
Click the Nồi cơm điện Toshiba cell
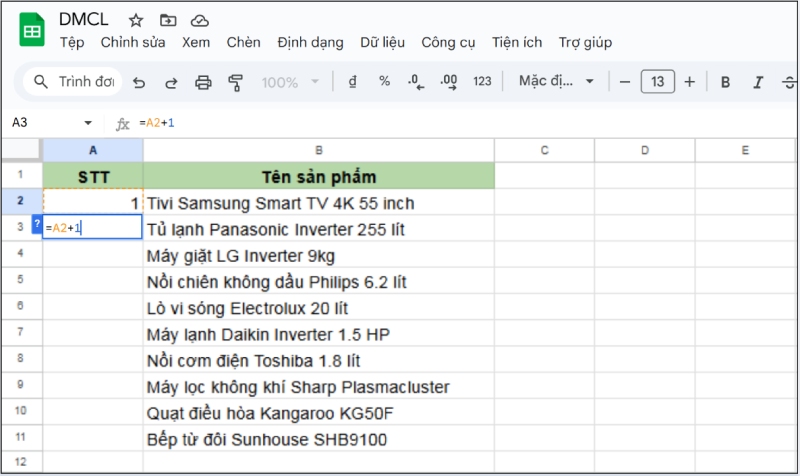click(x=319, y=360)
